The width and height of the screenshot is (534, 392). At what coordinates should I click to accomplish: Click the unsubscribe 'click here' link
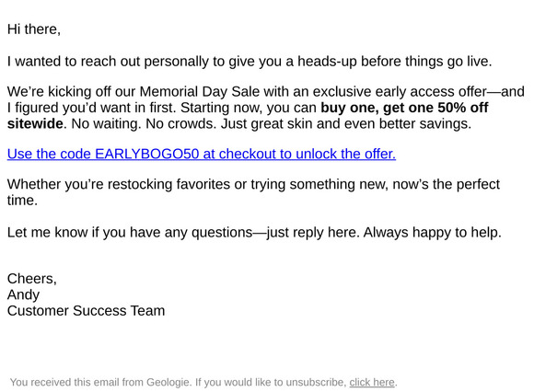point(372,383)
